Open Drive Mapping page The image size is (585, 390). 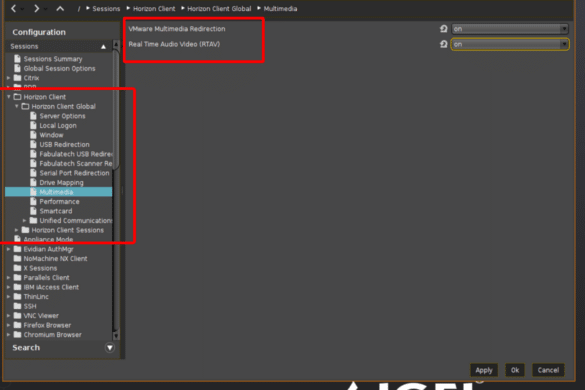61,182
